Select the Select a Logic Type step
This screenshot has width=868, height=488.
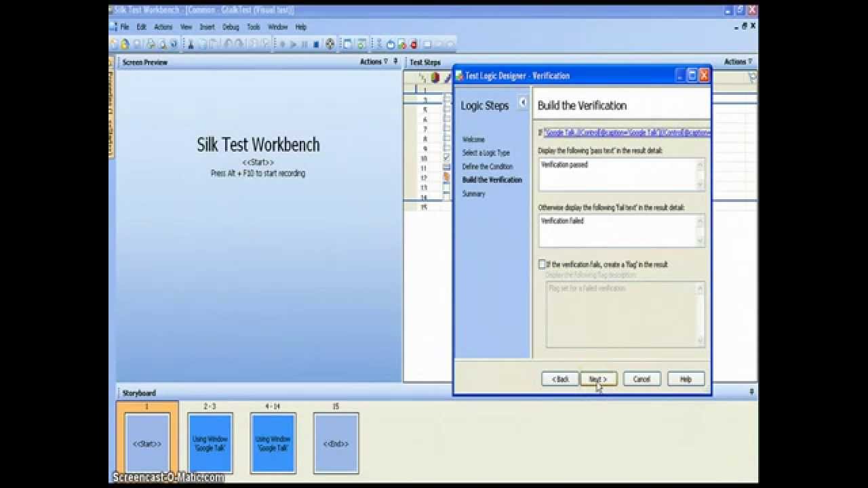pos(486,153)
